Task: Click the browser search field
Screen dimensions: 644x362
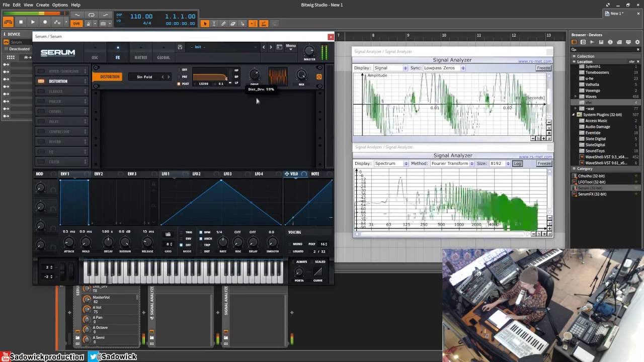Action: [x=606, y=49]
